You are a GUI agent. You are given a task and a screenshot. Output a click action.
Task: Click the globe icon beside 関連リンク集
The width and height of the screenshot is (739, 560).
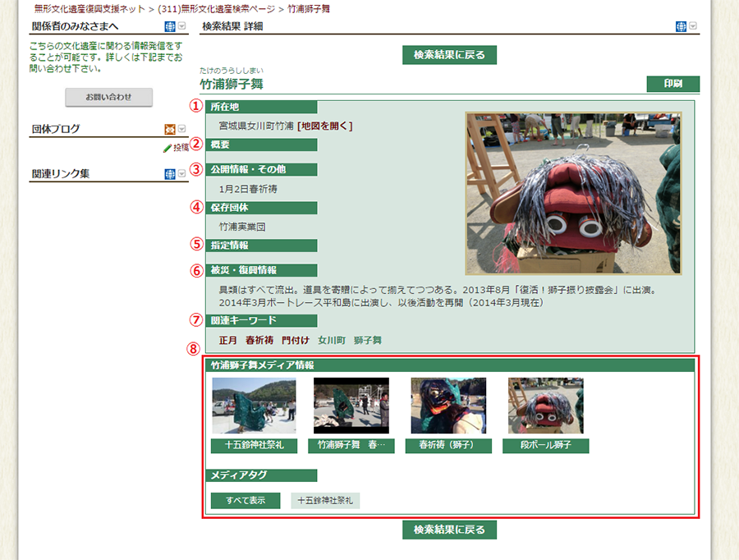point(170,174)
